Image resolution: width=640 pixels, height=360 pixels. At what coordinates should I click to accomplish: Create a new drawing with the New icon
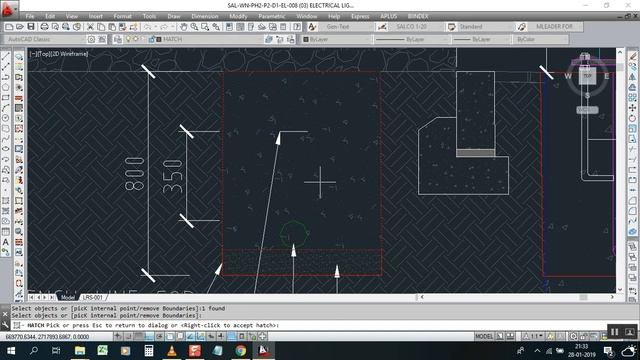9,27
